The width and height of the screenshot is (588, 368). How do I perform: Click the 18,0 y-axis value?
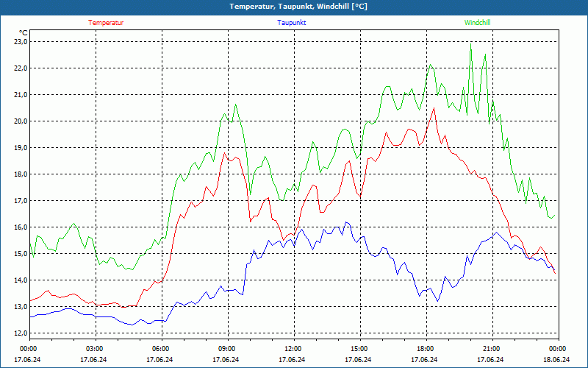[20, 174]
